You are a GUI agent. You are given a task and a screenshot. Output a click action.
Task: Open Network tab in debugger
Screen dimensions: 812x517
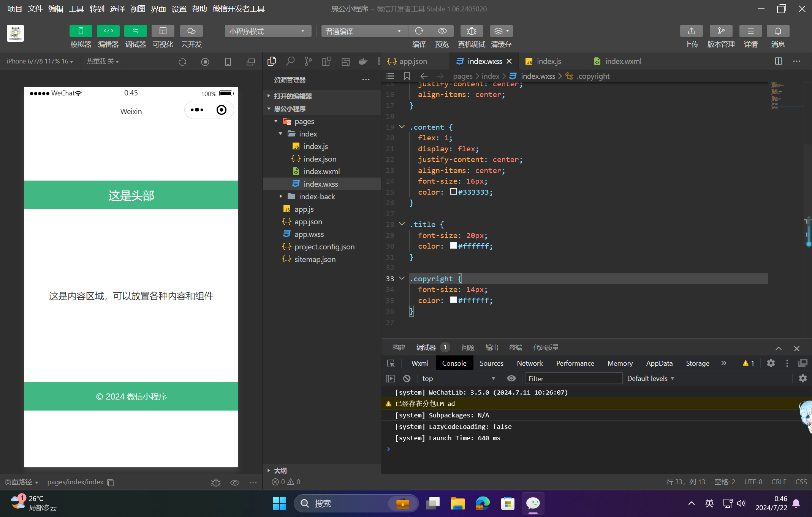(x=529, y=363)
